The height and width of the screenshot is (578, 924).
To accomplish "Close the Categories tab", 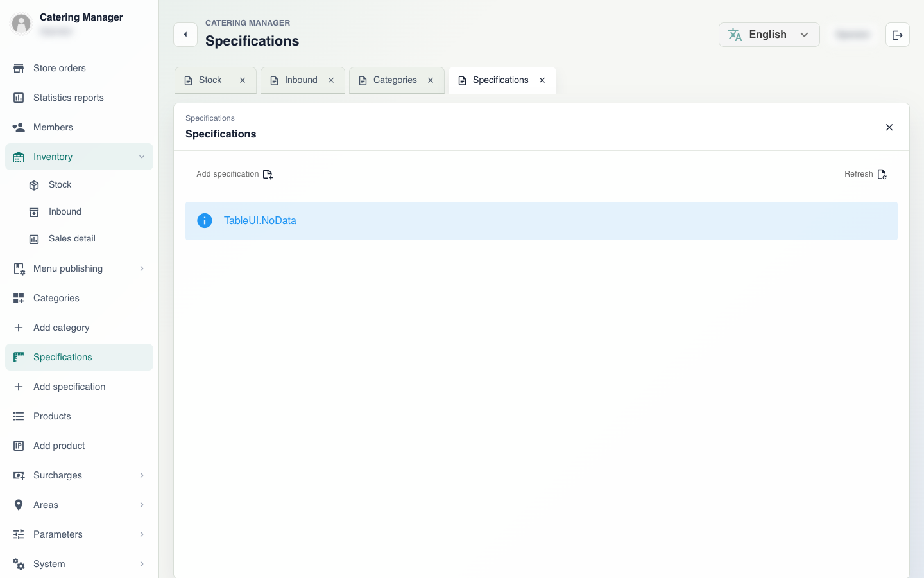I will (431, 80).
